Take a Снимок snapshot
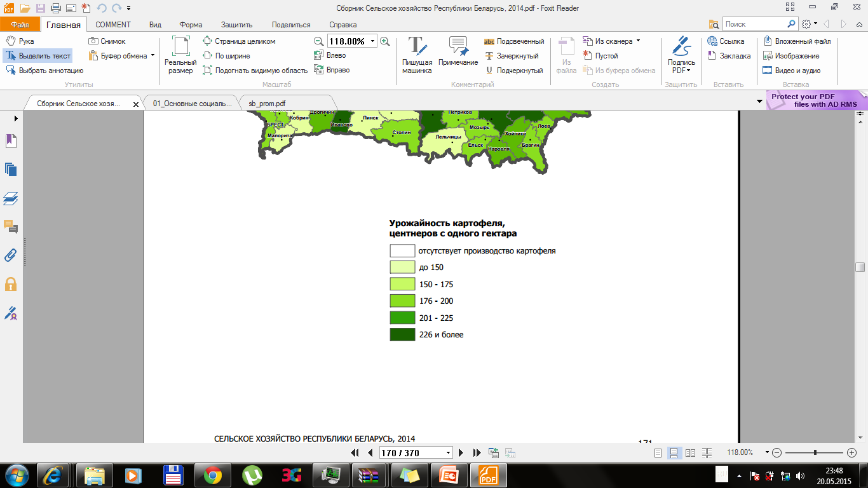This screenshot has height=488, width=868. pos(107,41)
